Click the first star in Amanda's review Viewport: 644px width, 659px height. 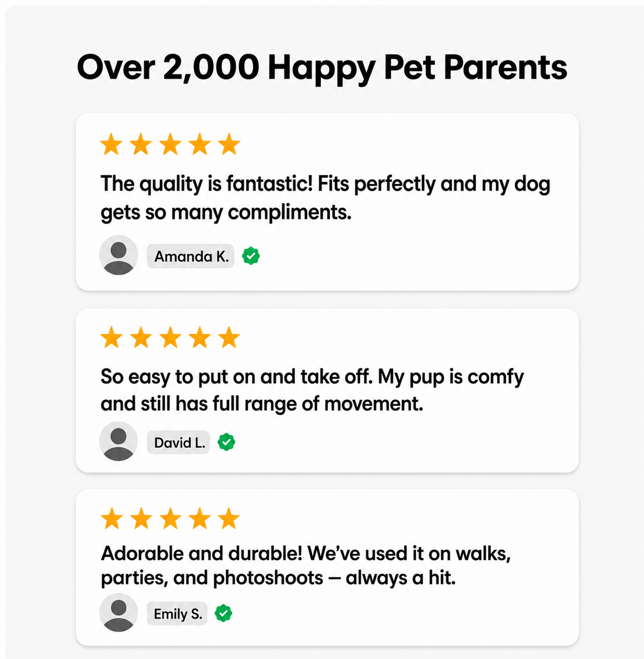(111, 144)
